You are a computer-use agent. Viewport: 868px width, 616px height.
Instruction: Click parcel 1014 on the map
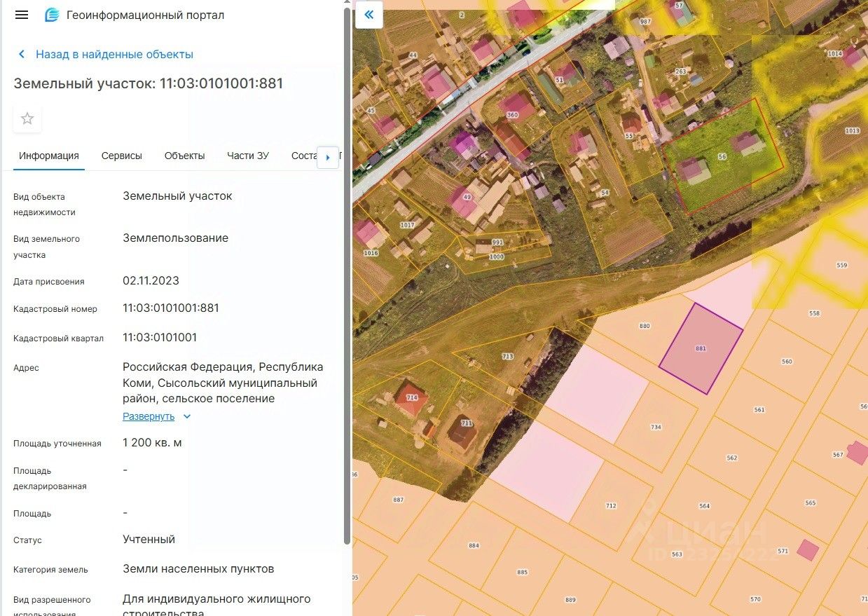pyautogui.click(x=834, y=54)
